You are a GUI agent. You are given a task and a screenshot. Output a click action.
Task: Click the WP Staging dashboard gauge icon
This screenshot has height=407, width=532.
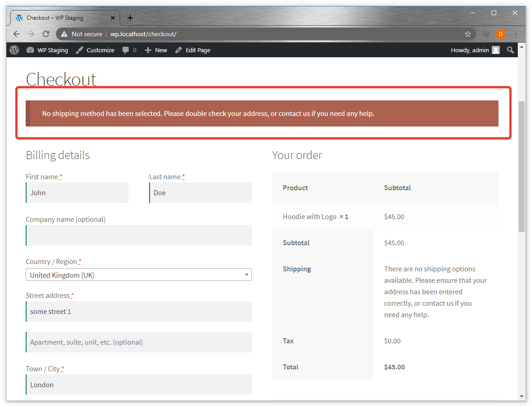[x=30, y=50]
